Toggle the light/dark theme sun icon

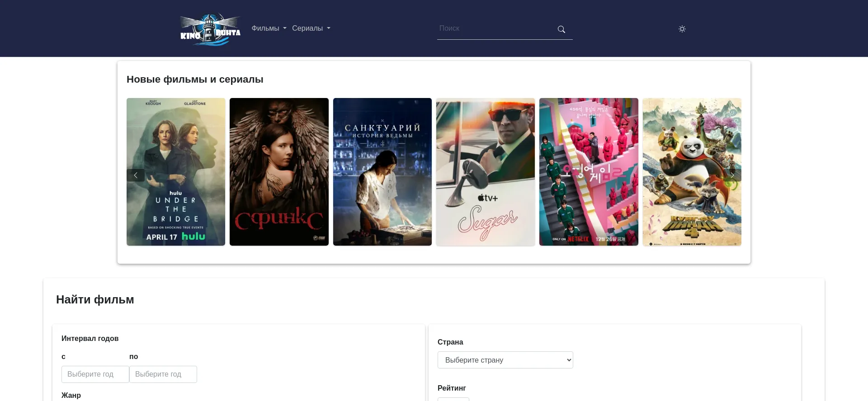pyautogui.click(x=682, y=29)
